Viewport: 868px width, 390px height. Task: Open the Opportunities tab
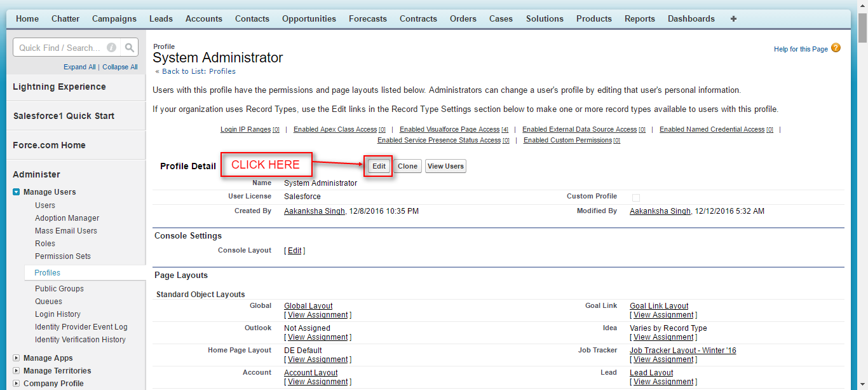tap(309, 19)
